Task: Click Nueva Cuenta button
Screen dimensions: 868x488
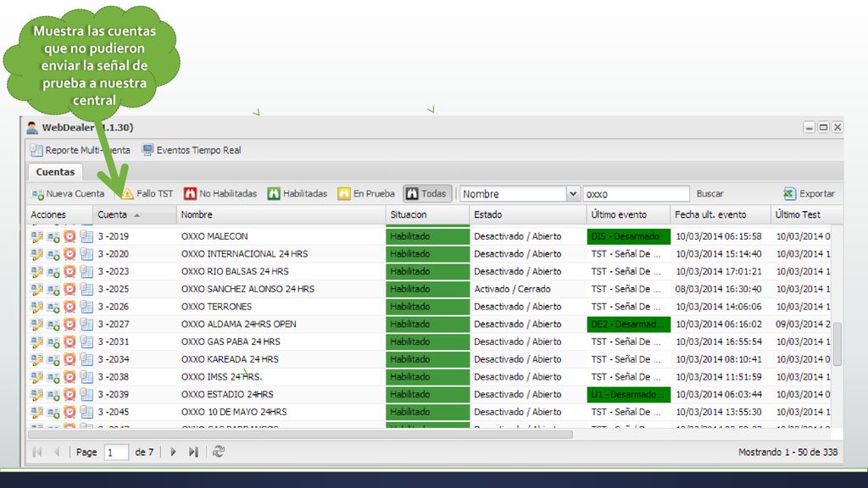Action: [x=68, y=194]
